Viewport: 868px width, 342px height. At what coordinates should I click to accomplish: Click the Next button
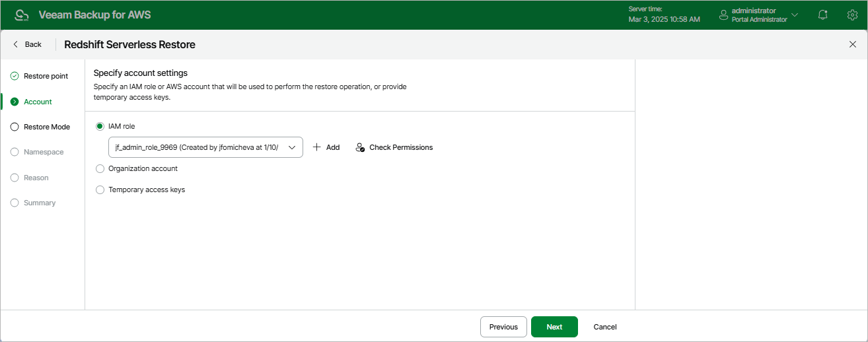click(554, 327)
